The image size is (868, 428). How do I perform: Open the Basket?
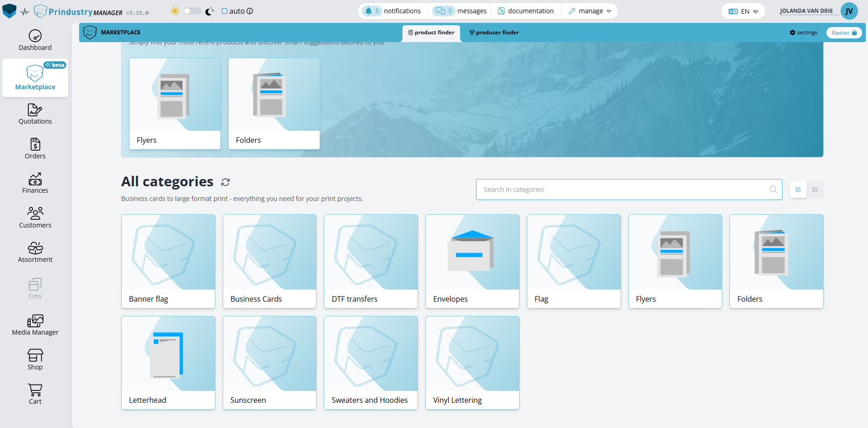844,33
